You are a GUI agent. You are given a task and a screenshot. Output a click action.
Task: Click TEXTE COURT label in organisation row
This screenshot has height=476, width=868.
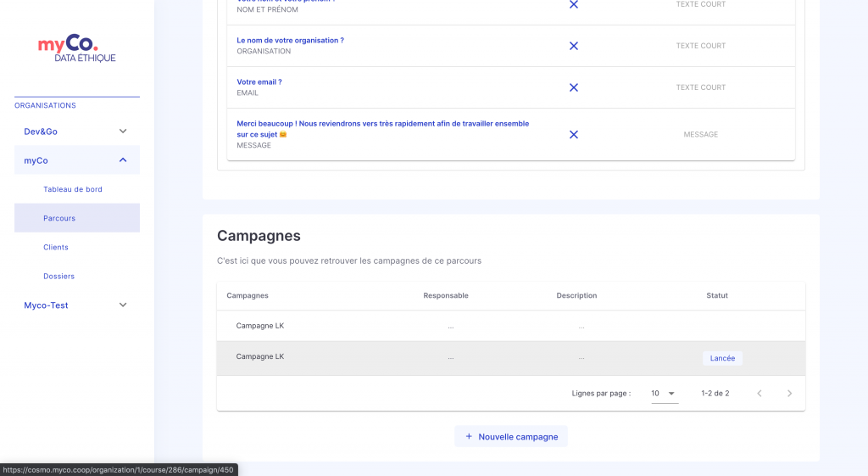click(x=701, y=46)
